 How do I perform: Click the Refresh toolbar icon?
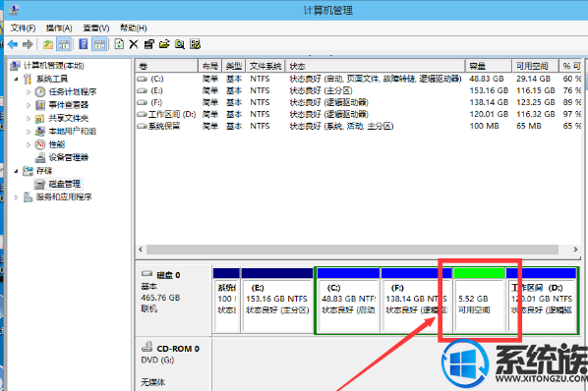point(119,44)
